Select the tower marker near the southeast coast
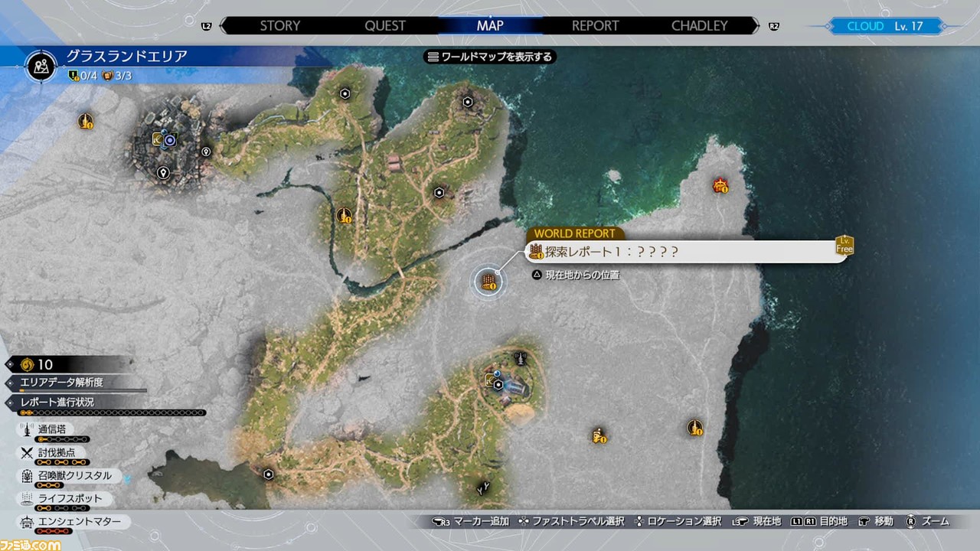This screenshot has width=980, height=551. click(x=694, y=427)
